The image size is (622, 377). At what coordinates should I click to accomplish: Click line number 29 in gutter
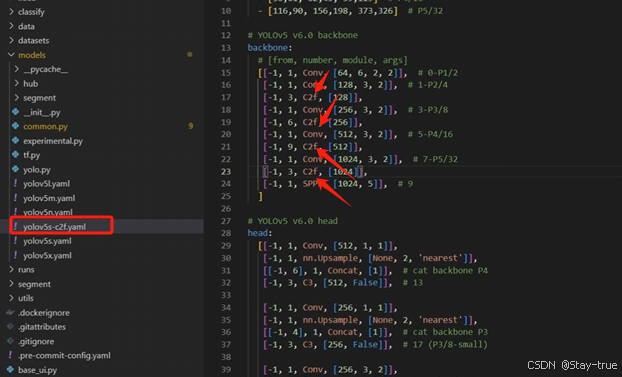pyautogui.click(x=226, y=246)
